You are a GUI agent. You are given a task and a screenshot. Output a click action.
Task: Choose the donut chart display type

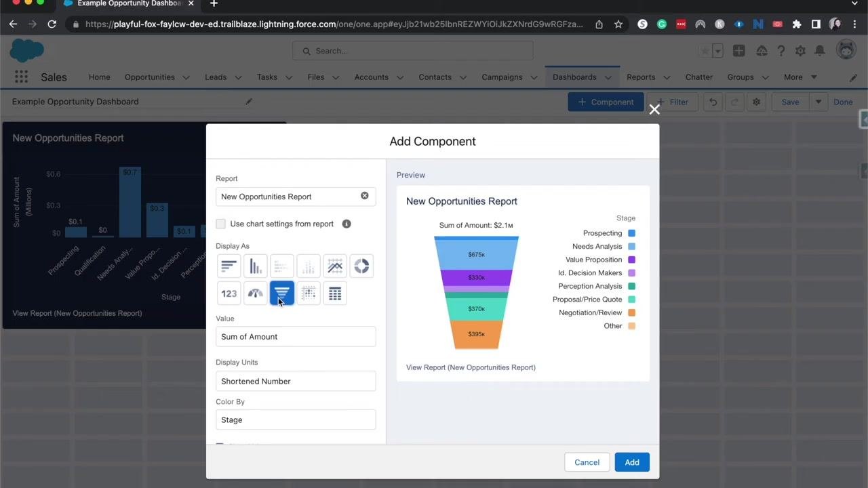(x=361, y=266)
